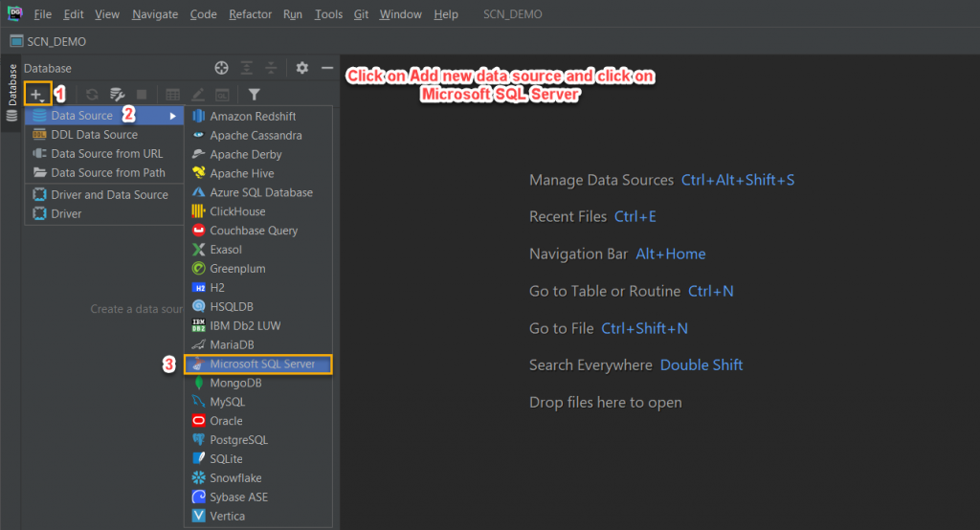
Task: Select Oracle data source
Action: tap(258, 421)
